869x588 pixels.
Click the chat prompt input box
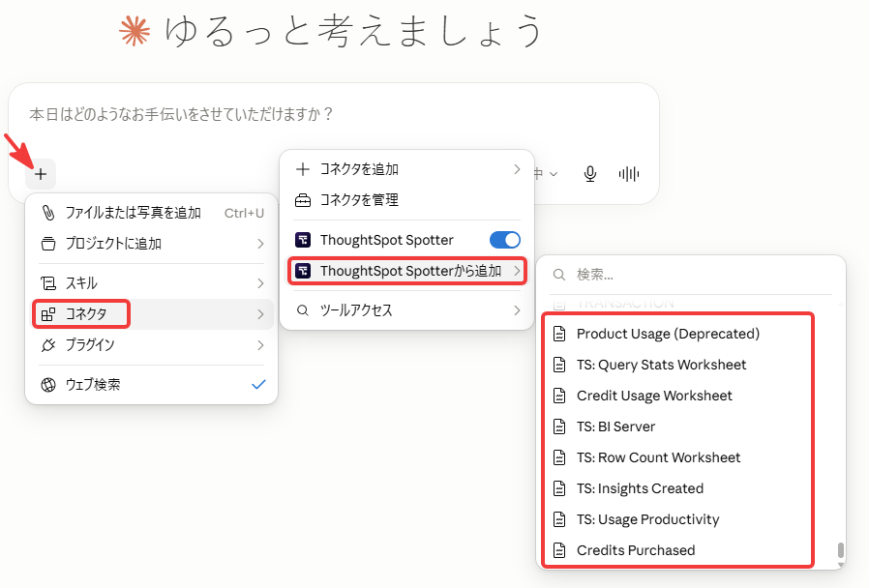point(333,115)
